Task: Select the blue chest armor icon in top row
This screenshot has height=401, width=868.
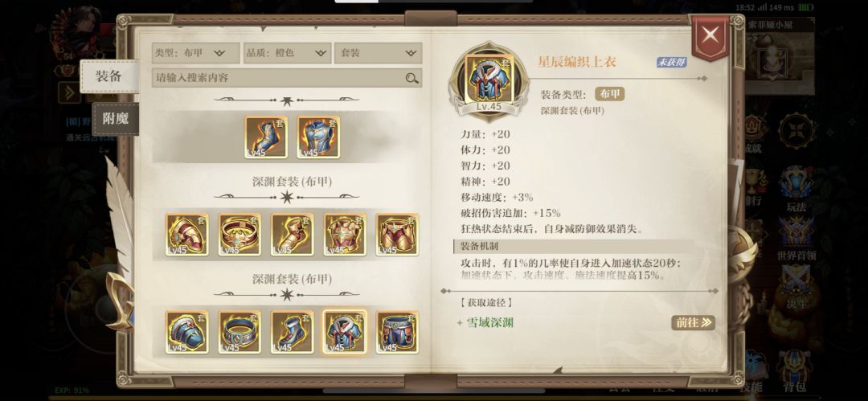Action: point(318,137)
